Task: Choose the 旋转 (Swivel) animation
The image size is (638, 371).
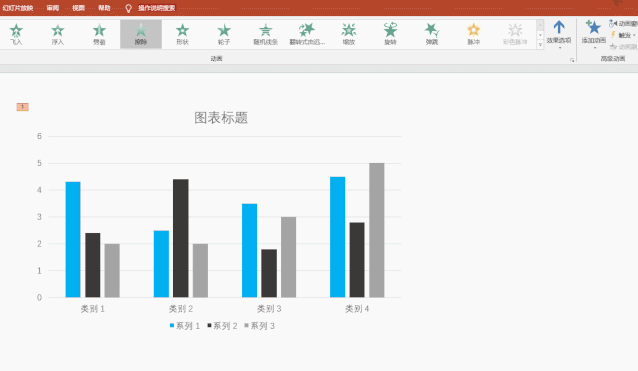Action: (390, 34)
